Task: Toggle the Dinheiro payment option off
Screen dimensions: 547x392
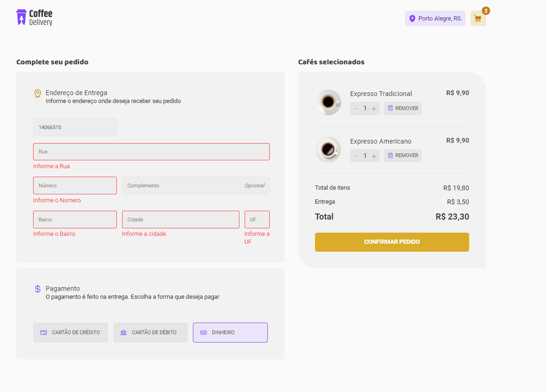Action: [x=230, y=332]
